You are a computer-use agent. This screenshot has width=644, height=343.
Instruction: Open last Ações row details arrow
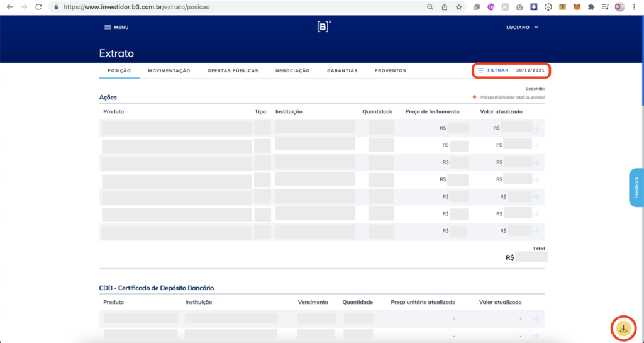pyautogui.click(x=536, y=231)
